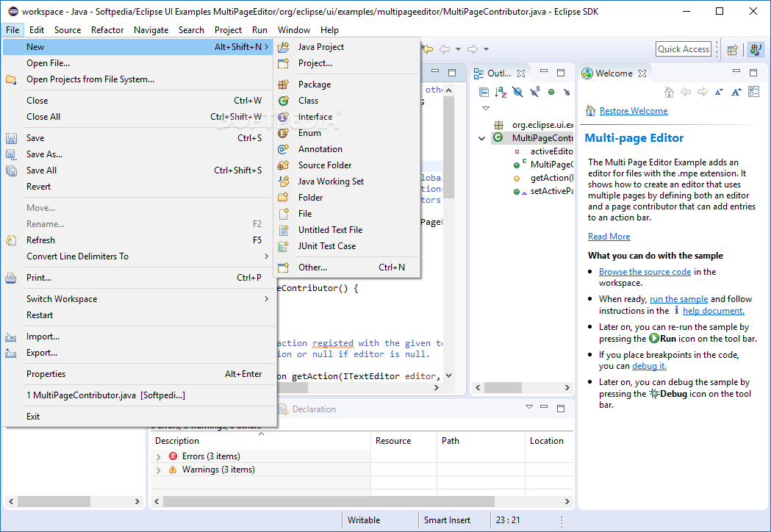Click the Print icon in File menu
Viewport: 771px width, 532px height.
tap(11, 278)
